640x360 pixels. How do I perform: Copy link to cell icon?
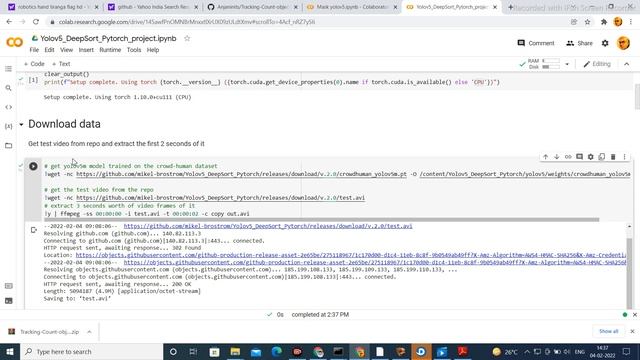(568, 157)
